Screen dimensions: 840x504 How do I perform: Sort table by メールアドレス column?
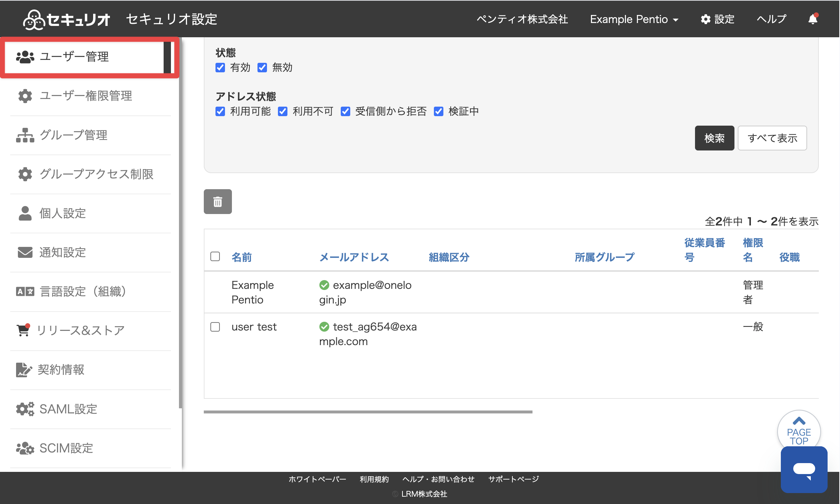pos(354,257)
